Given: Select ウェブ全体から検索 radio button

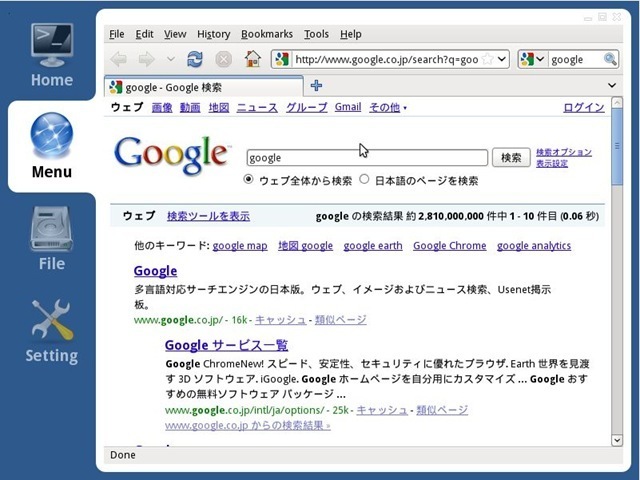Looking at the screenshot, I should point(248,179).
